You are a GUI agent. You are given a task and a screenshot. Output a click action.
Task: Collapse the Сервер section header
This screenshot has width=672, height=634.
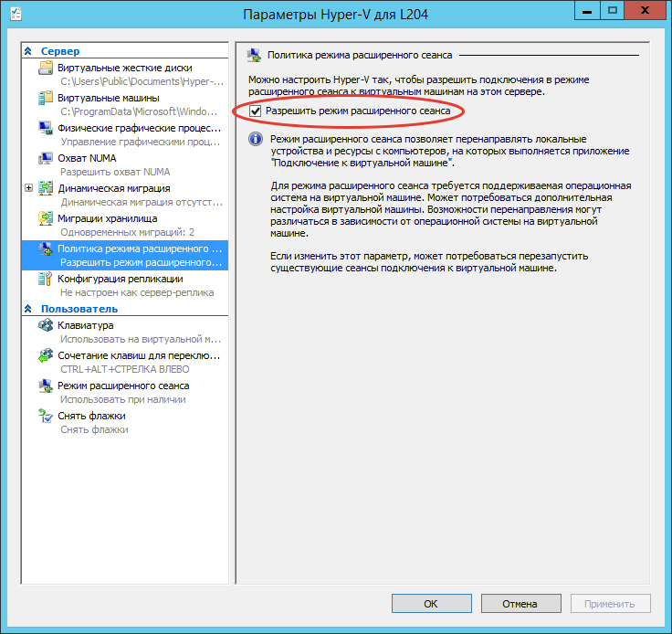pyautogui.click(x=28, y=52)
